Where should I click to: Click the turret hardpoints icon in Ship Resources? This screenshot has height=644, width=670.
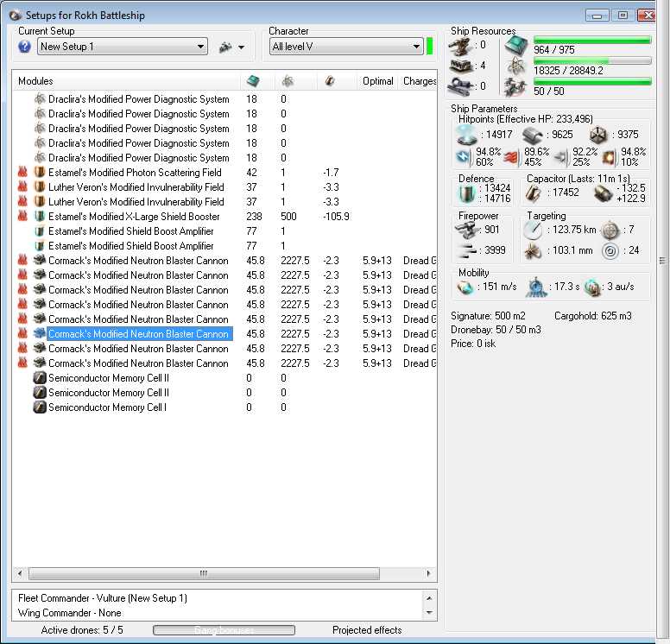[461, 46]
